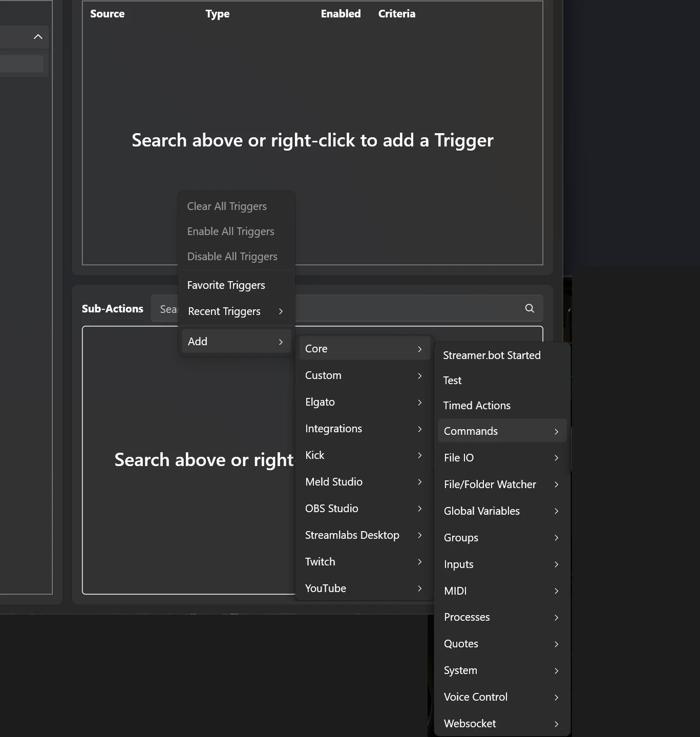700x737 pixels.
Task: Expand the Core trigger category
Action: 364,349
